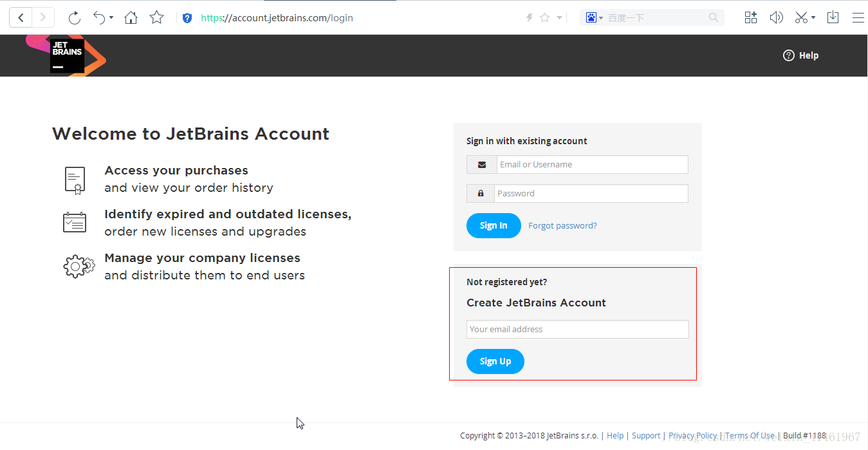
Task: Open the Terms Of Use link
Action: pos(750,436)
